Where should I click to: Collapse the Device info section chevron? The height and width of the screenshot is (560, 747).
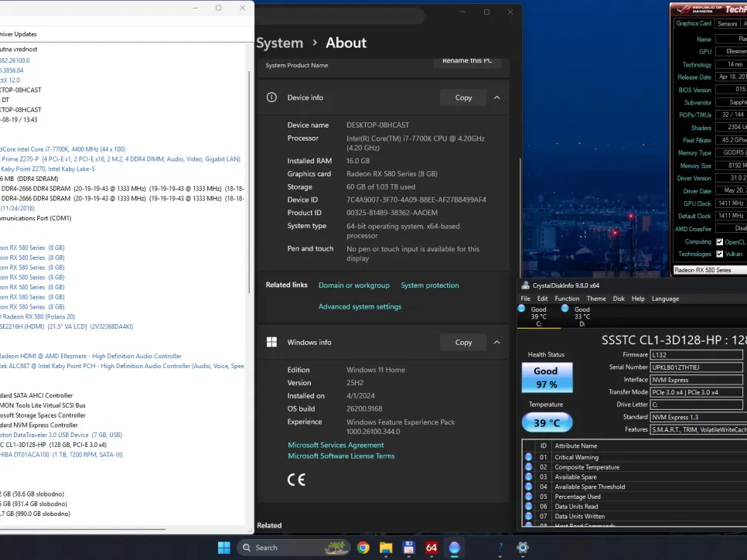[x=497, y=97]
